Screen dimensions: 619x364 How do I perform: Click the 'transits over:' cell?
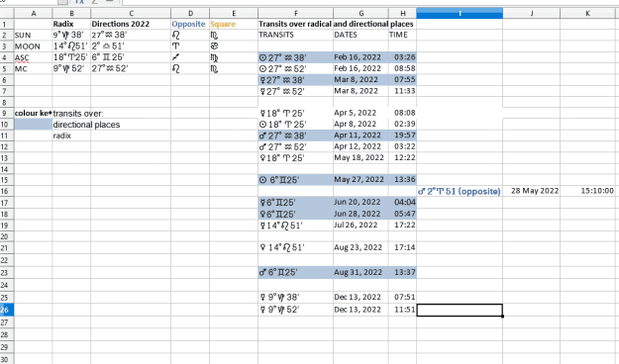71,113
